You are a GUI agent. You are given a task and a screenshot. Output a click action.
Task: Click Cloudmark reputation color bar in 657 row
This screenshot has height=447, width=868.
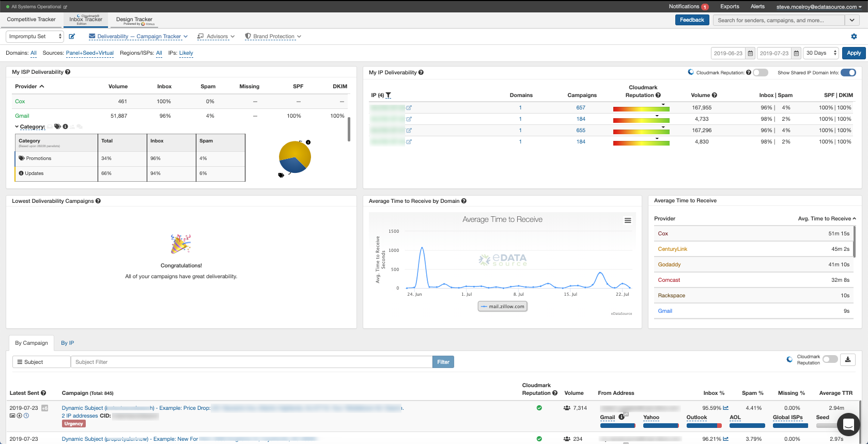point(641,109)
